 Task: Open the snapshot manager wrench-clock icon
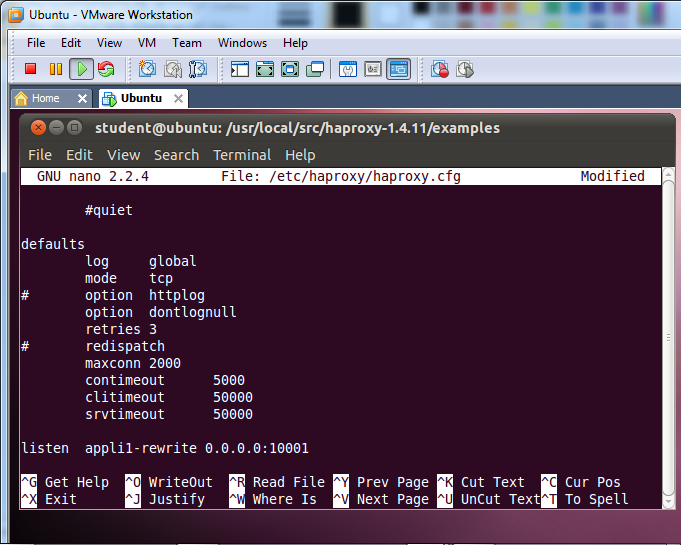(x=198, y=69)
